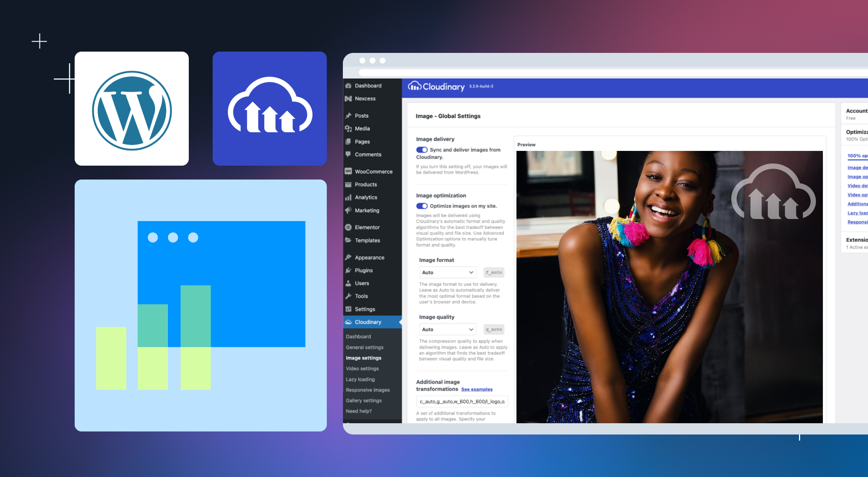Open General settings under Cloudinary
868x477 pixels.
pos(364,347)
